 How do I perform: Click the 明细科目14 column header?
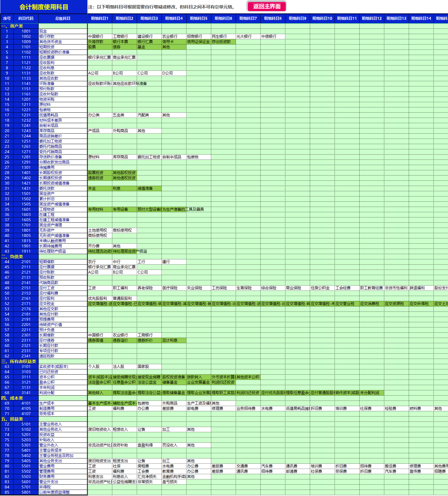tap(421, 18)
